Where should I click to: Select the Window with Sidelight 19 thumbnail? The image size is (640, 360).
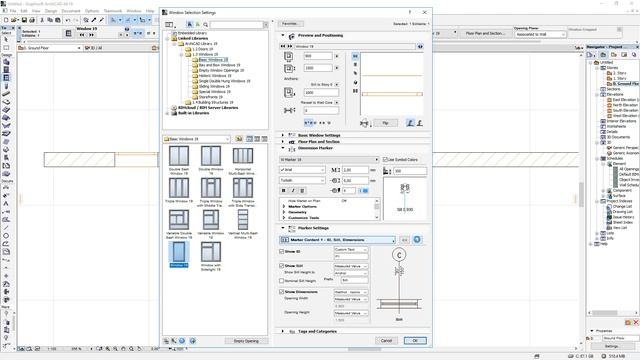point(211,256)
